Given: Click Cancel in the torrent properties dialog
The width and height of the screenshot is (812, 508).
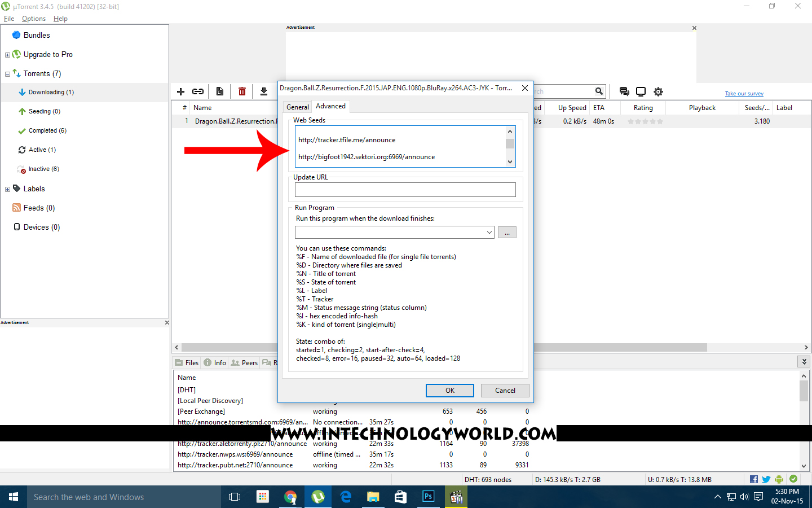Looking at the screenshot, I should pyautogui.click(x=505, y=391).
